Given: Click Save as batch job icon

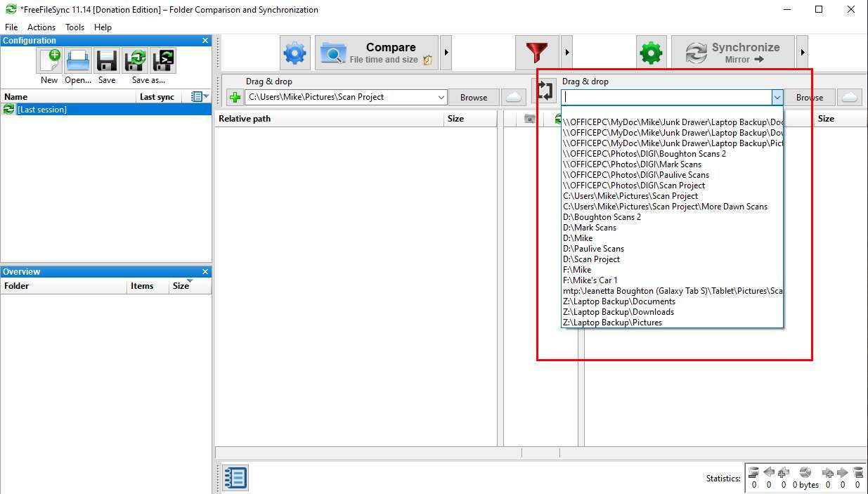Looking at the screenshot, I should click(163, 61).
